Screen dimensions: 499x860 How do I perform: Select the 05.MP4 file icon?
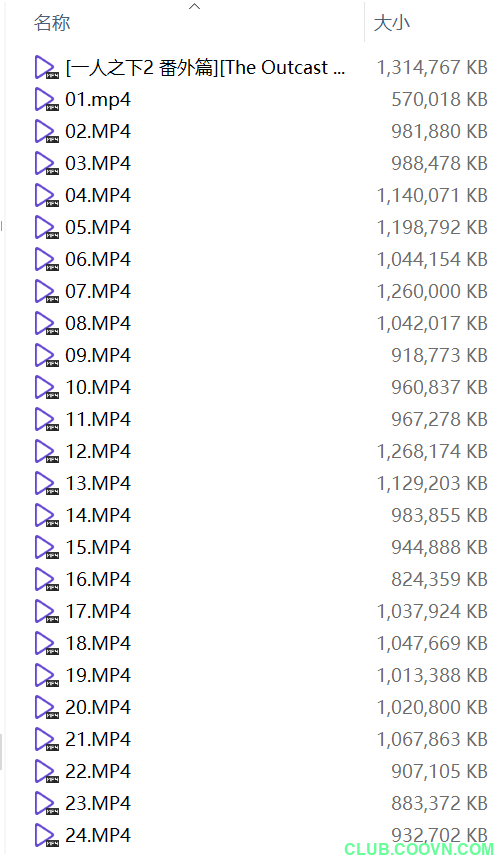[46, 228]
